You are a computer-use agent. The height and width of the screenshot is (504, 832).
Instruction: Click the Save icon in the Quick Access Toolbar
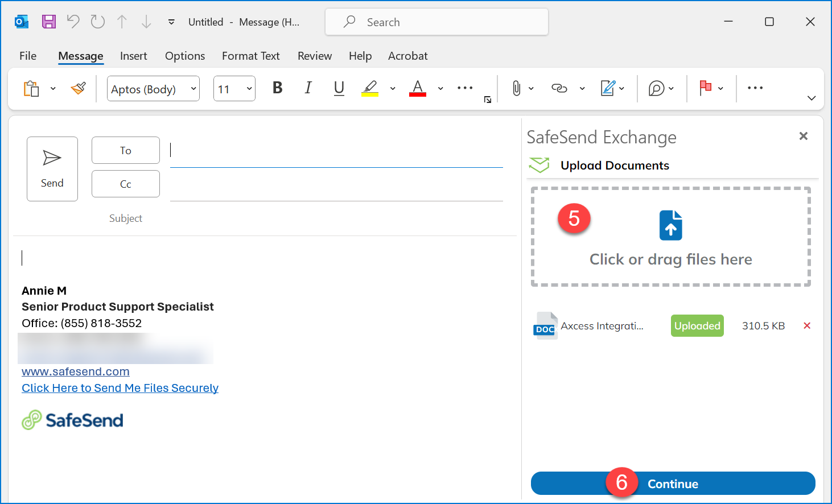coord(49,21)
